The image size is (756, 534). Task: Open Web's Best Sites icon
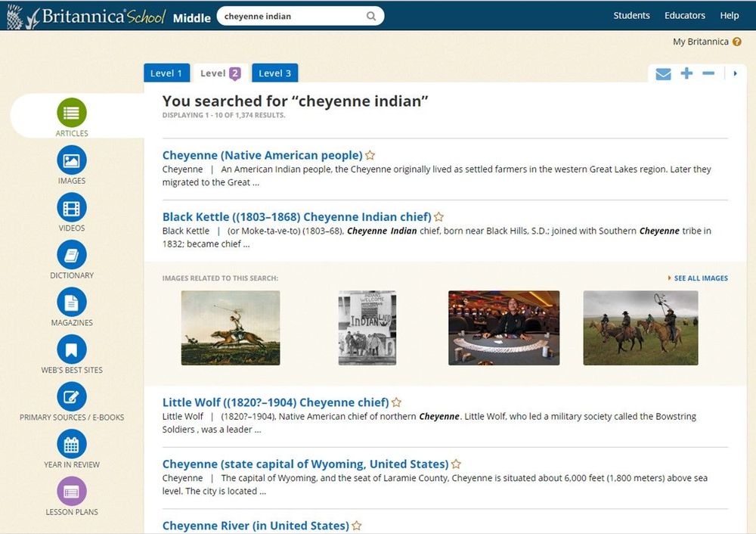coord(72,349)
